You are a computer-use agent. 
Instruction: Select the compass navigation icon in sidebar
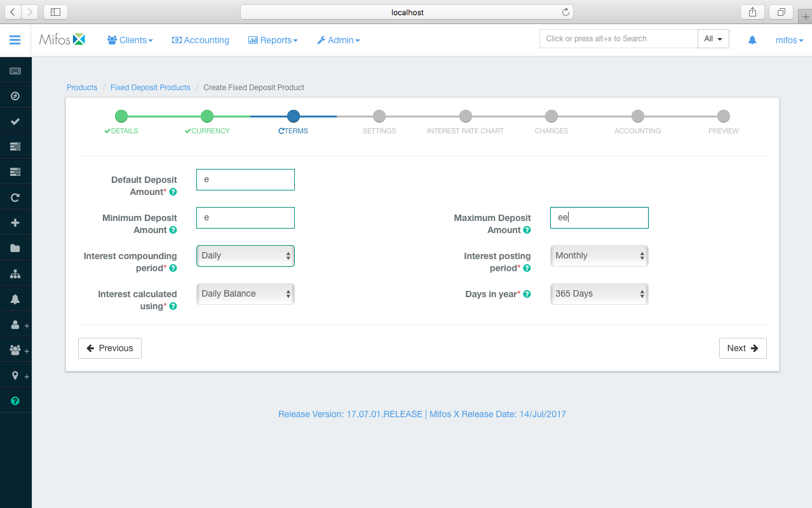15,95
